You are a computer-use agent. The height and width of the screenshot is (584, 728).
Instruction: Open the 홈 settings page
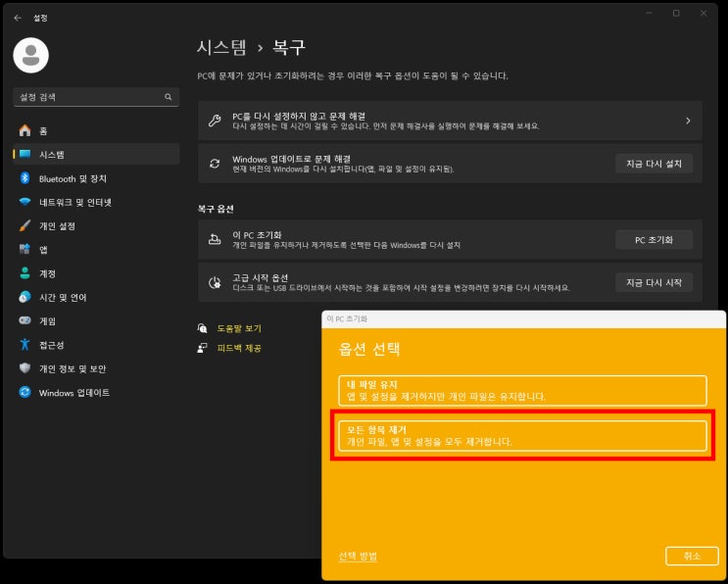click(96, 130)
